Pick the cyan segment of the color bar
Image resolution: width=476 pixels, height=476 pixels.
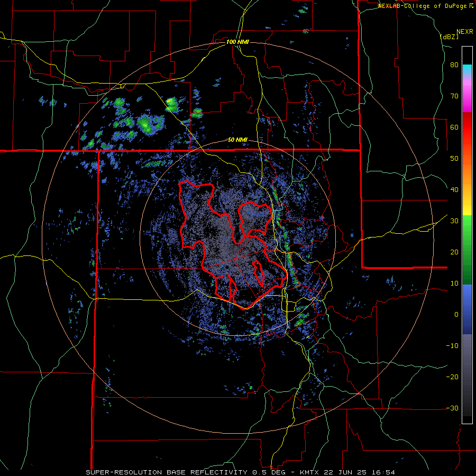tap(467, 69)
